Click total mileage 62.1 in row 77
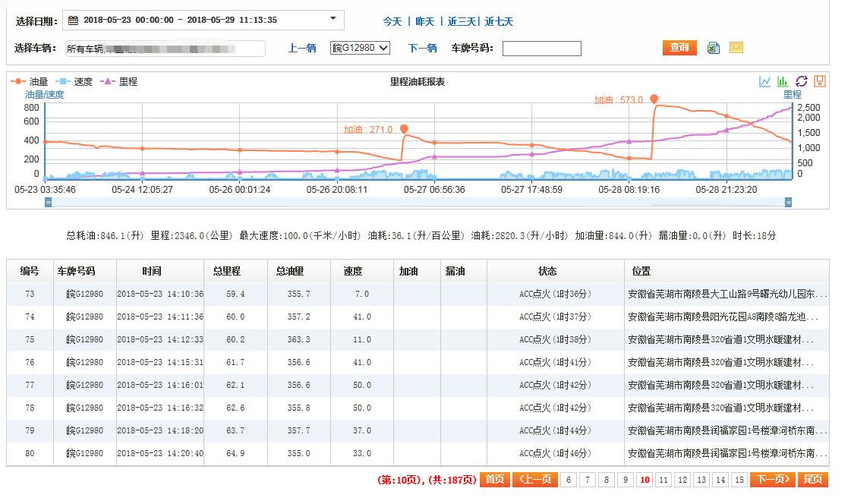 pyautogui.click(x=235, y=385)
